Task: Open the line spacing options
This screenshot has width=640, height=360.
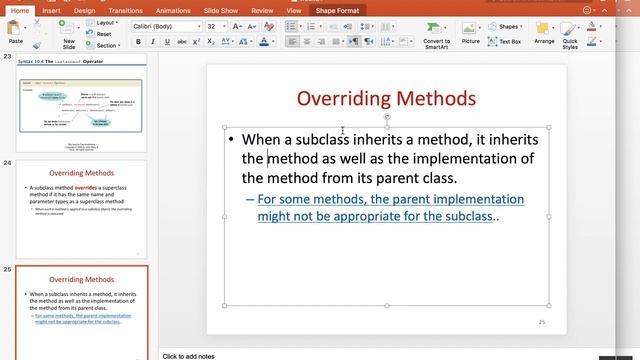Action: [x=366, y=27]
